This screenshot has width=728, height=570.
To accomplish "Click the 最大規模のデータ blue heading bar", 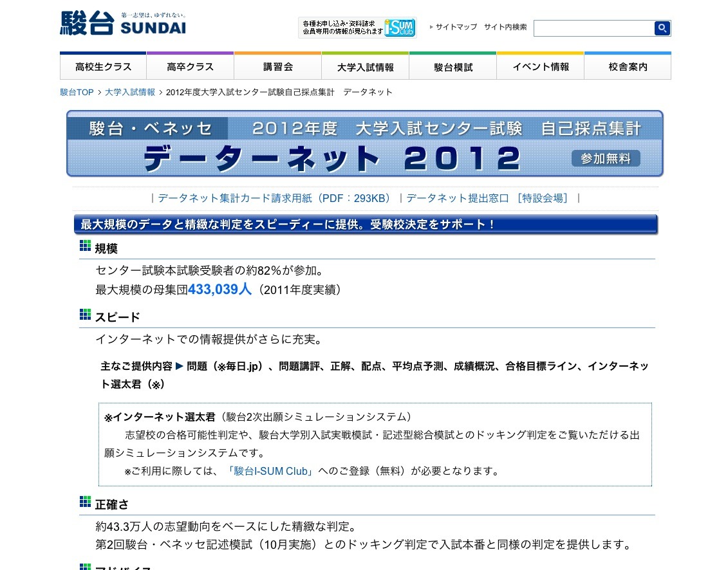I will pos(366,224).
